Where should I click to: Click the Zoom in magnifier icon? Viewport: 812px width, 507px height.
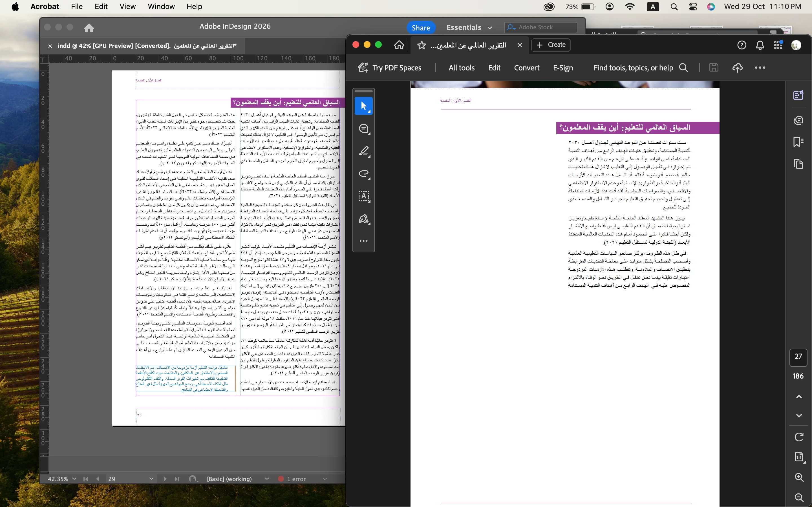pos(799,477)
